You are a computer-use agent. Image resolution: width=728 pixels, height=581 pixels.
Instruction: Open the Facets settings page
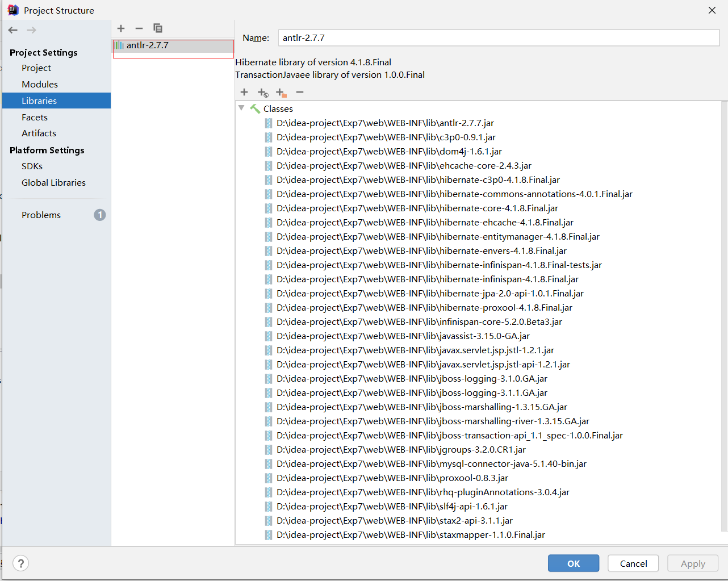tap(35, 118)
